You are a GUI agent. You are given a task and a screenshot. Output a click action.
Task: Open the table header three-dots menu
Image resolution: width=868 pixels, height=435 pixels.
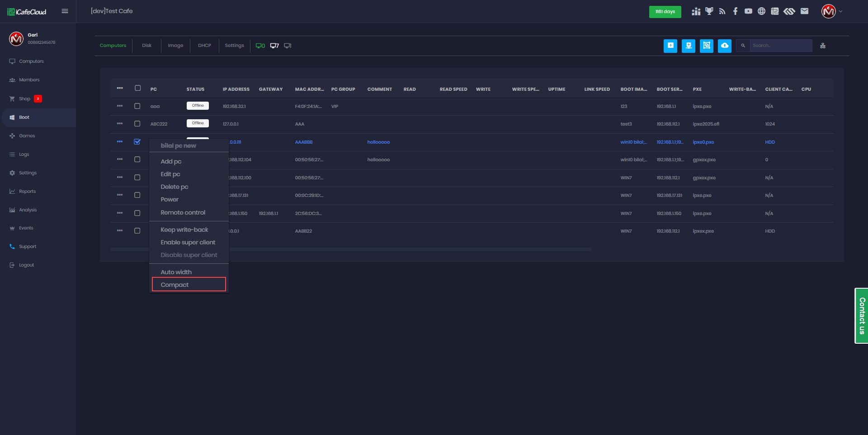point(120,89)
